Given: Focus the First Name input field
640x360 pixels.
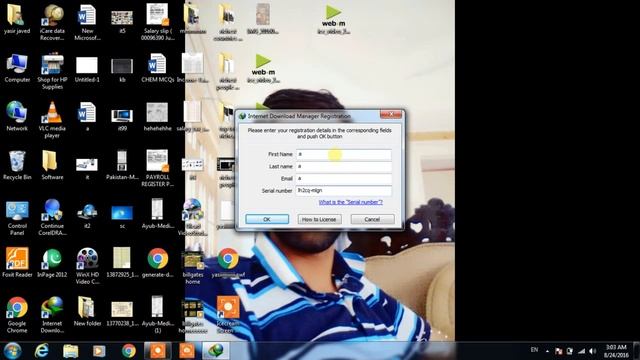Looking at the screenshot, I should [343, 154].
